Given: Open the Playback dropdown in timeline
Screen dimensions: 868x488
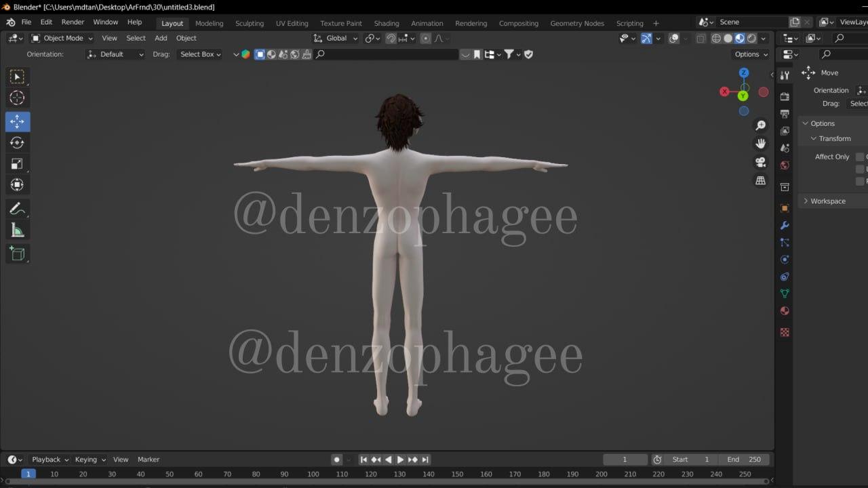Looking at the screenshot, I should point(50,460).
